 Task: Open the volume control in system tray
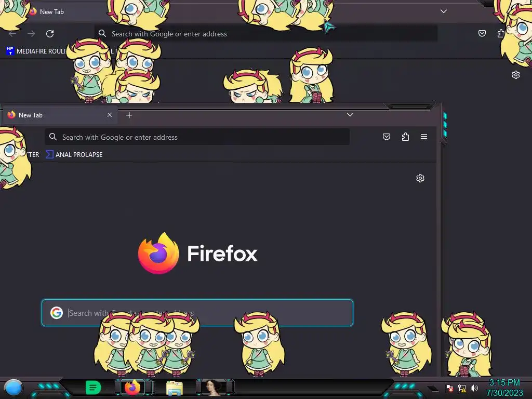(474, 388)
